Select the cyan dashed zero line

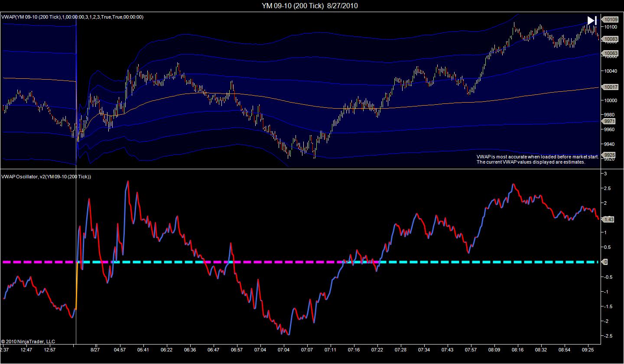(x=490, y=262)
